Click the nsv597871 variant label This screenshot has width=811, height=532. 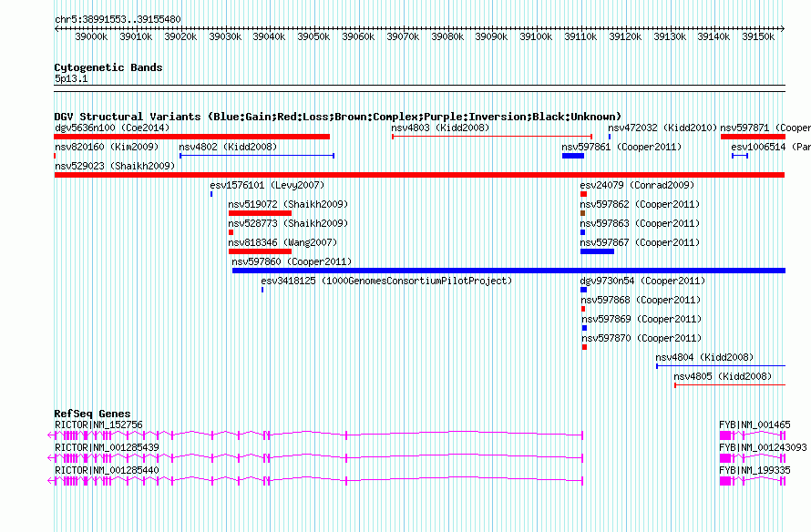point(765,128)
